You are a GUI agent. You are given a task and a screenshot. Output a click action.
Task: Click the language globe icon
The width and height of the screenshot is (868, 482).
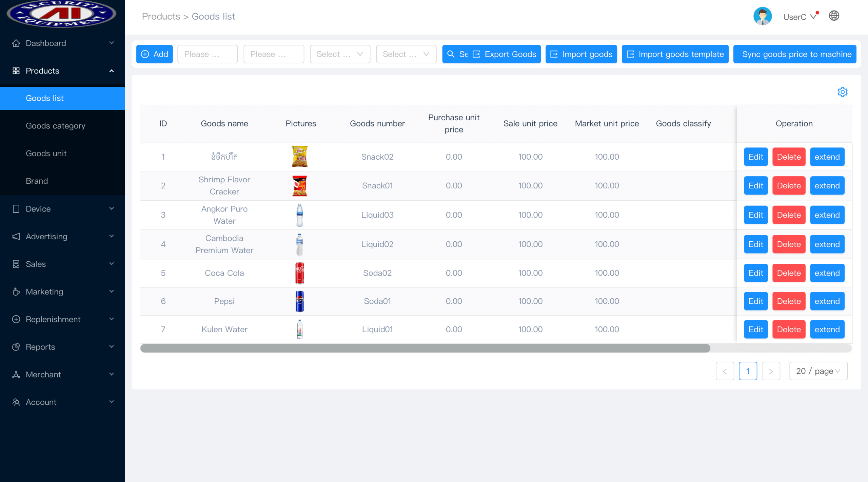pos(834,16)
